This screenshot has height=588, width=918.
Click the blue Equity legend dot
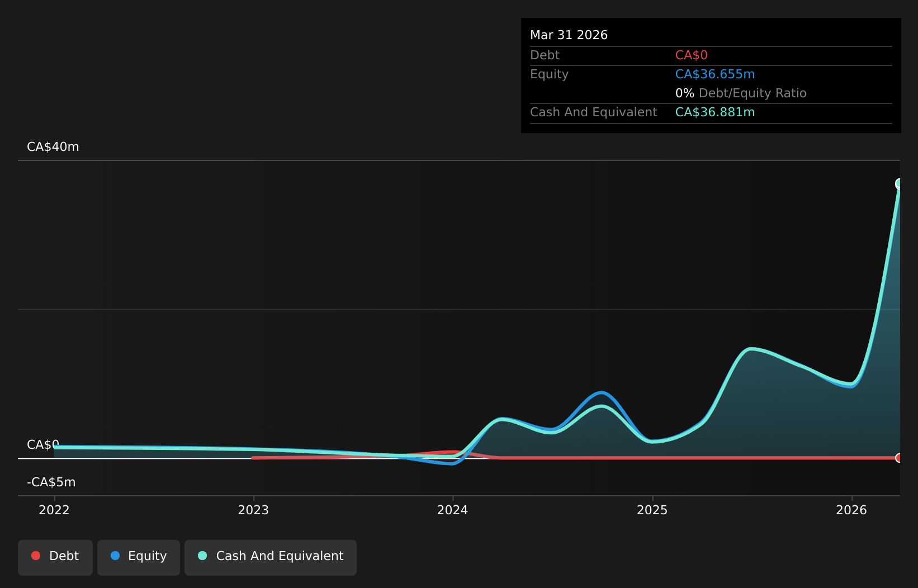point(115,556)
